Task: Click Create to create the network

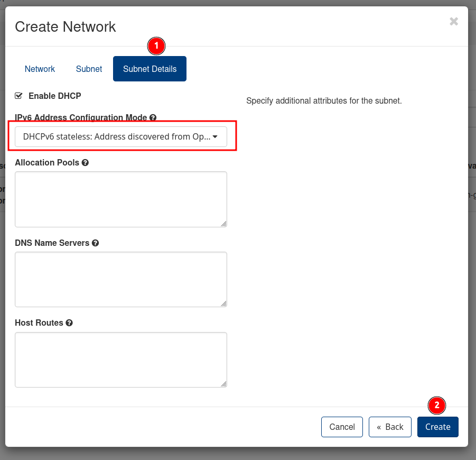Action: 437,427
